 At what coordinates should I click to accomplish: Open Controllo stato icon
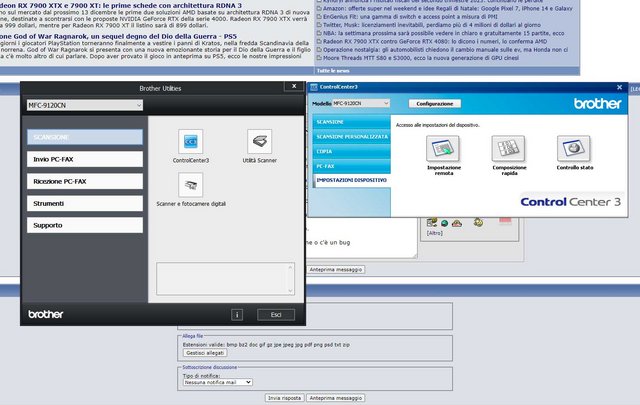click(x=573, y=149)
